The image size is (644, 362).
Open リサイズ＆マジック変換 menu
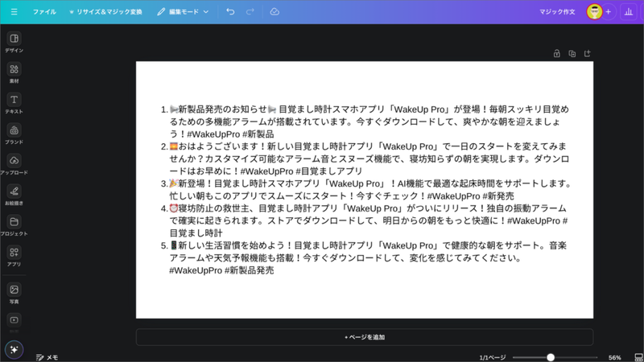click(105, 12)
